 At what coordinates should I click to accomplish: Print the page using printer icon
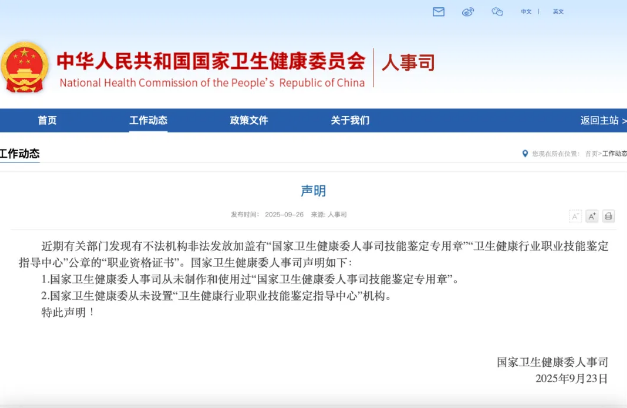click(x=608, y=216)
